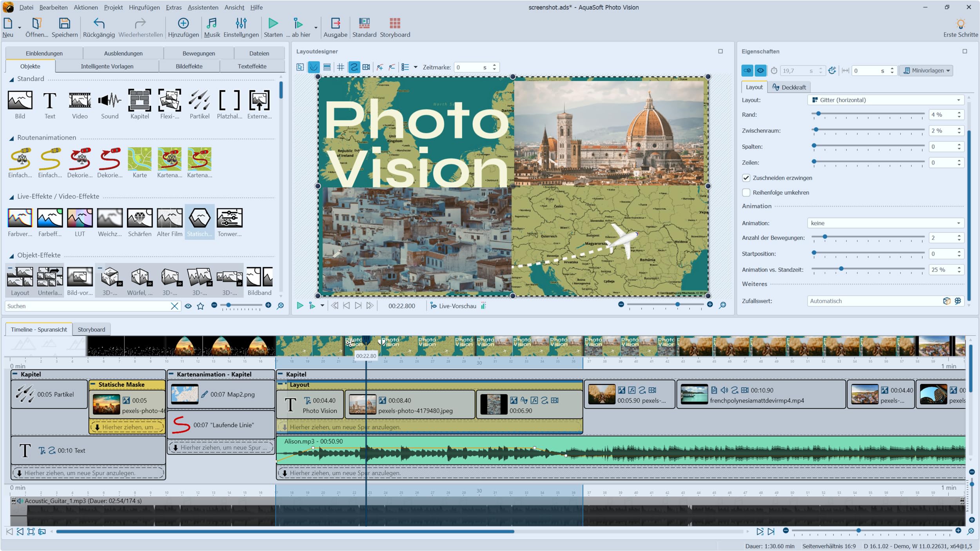
Task: Toggle motion path display in Layoutdesigner toolbar
Action: pos(354,67)
